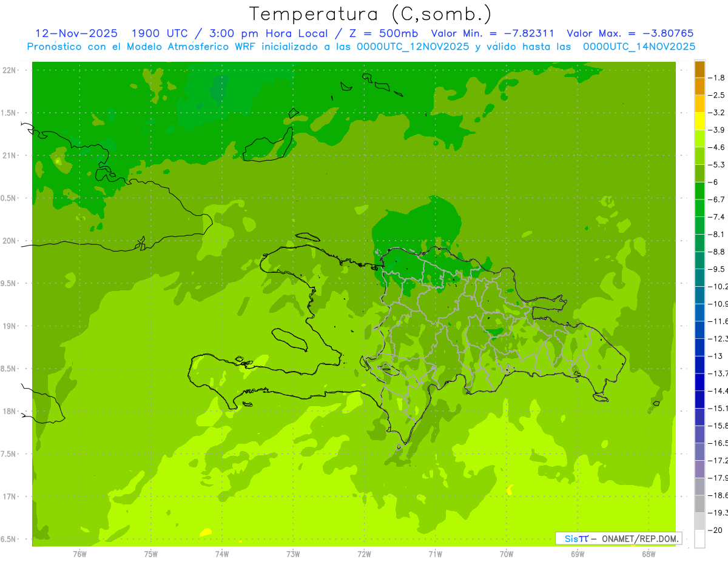The image size is (728, 562).
Task: Pick the olive-green swatch between -5.3 and -6
Action: pyautogui.click(x=699, y=173)
